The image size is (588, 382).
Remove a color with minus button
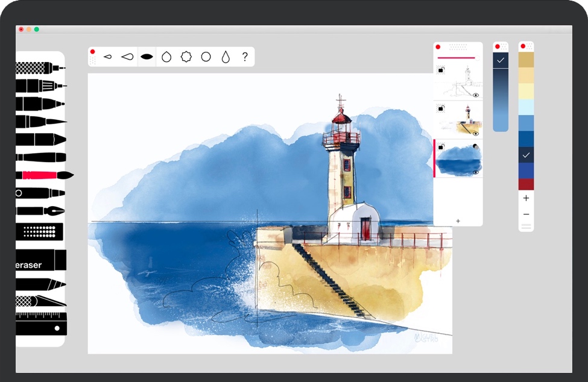point(526,214)
